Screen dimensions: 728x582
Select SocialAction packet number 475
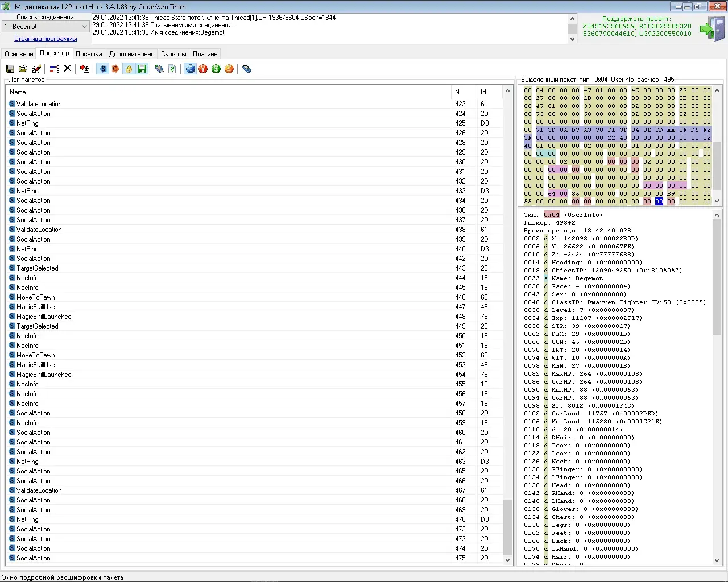pos(255,558)
